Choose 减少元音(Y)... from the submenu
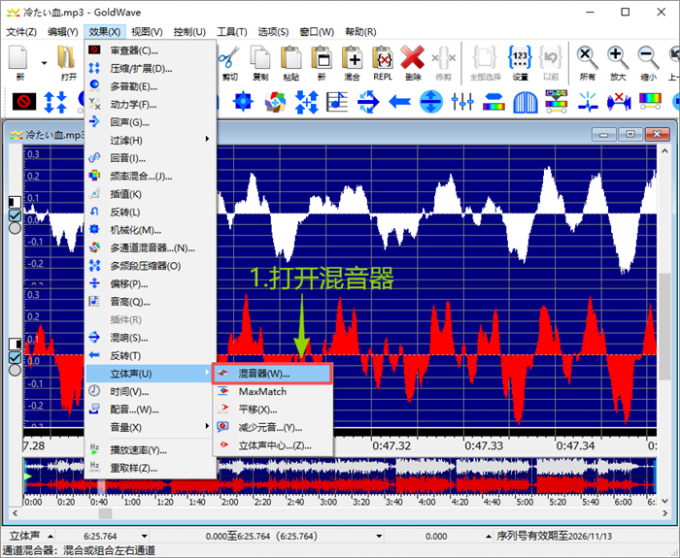 pyautogui.click(x=272, y=427)
